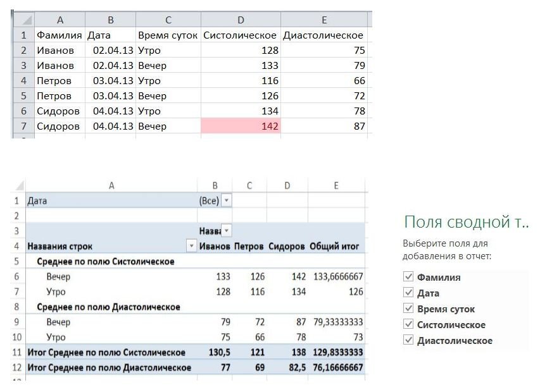Open the Названия строк filter dropdown
Screen dimensions: 540x392
pos(191,246)
